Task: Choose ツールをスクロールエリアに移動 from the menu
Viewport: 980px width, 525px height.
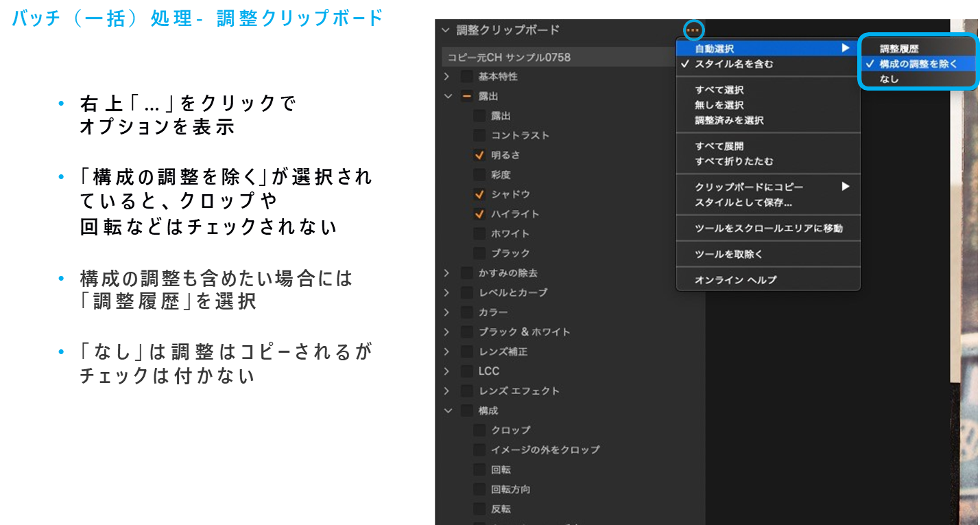Action: 767,228
